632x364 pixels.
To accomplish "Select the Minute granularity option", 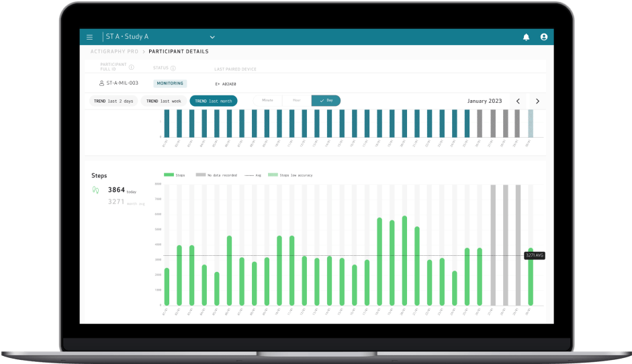I will coord(267,100).
